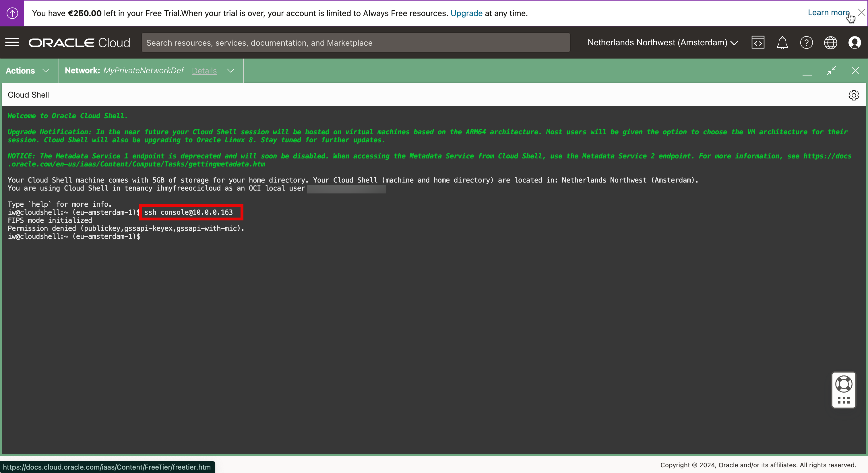
Task: Open Cloud Shell settings gear
Action: point(854,95)
